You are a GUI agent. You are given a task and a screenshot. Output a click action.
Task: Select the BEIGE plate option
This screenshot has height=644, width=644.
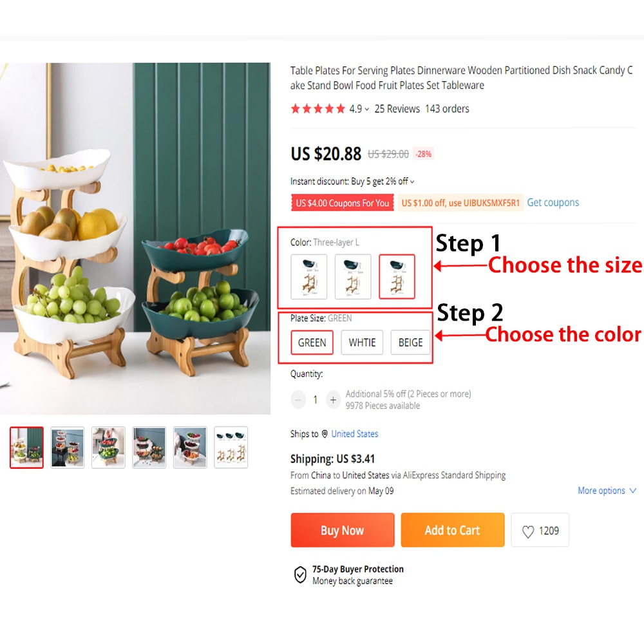pyautogui.click(x=410, y=343)
